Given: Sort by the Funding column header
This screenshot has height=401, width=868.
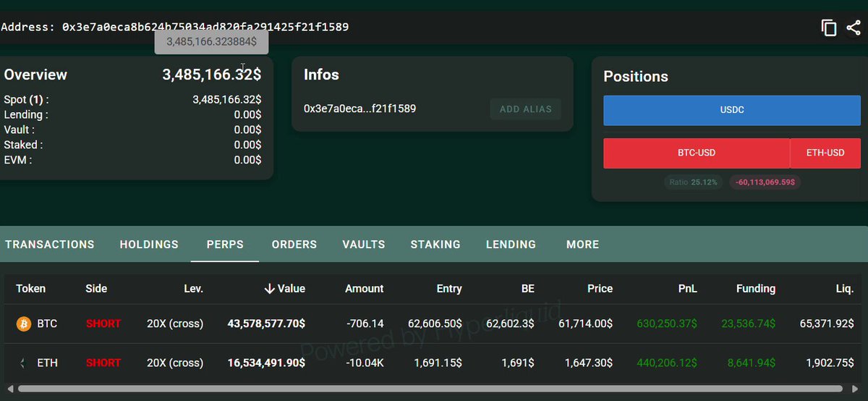Looking at the screenshot, I should 756,289.
